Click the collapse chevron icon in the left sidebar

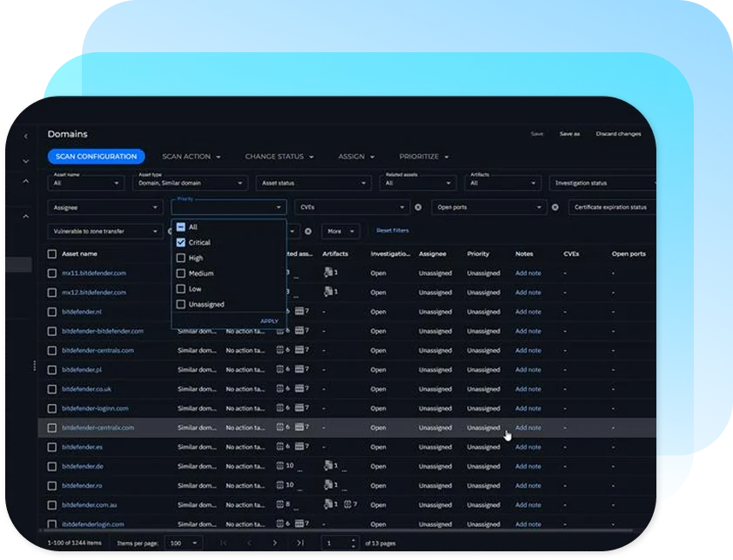click(25, 160)
